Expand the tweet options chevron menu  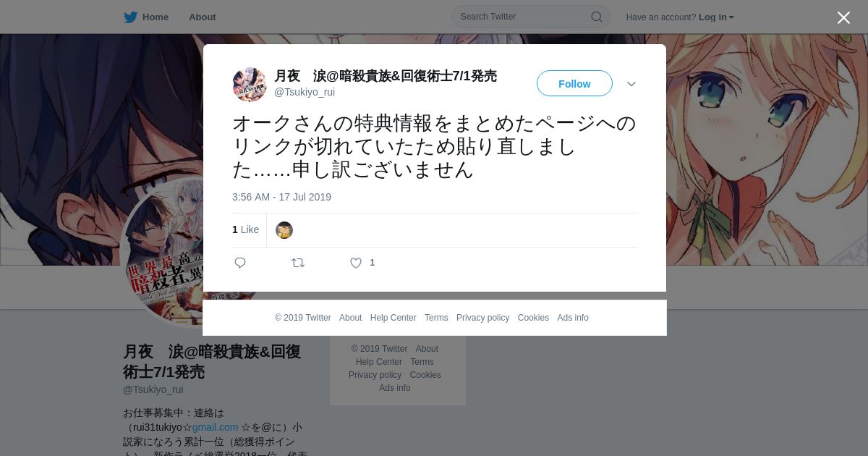[631, 84]
